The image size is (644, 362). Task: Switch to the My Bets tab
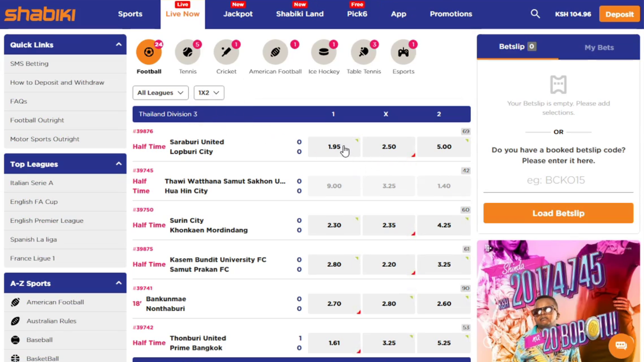tap(599, 47)
